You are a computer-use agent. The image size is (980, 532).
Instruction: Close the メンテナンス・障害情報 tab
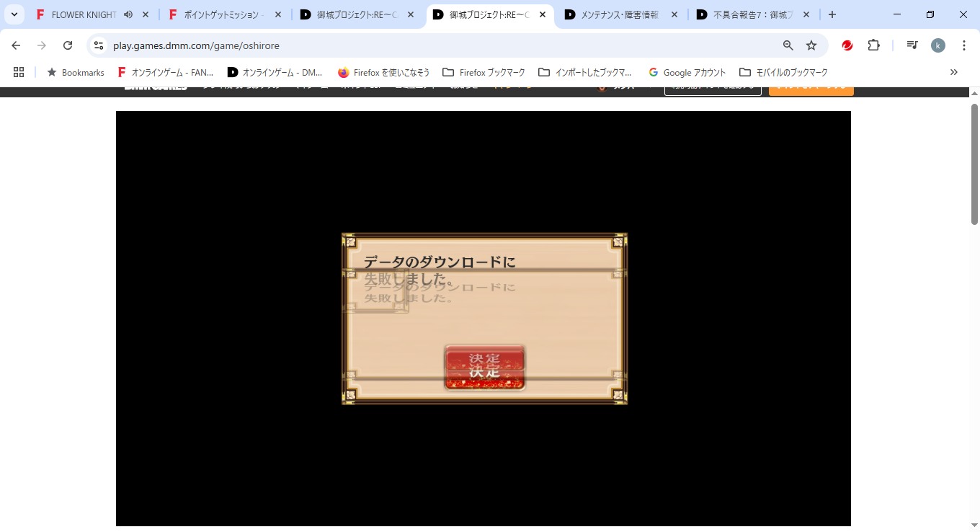tap(675, 14)
